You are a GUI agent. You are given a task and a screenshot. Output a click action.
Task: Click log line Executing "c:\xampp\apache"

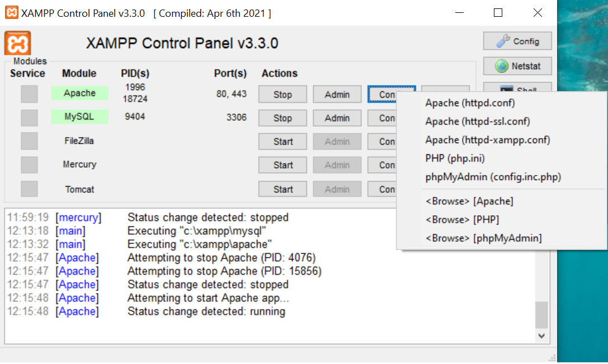point(200,244)
